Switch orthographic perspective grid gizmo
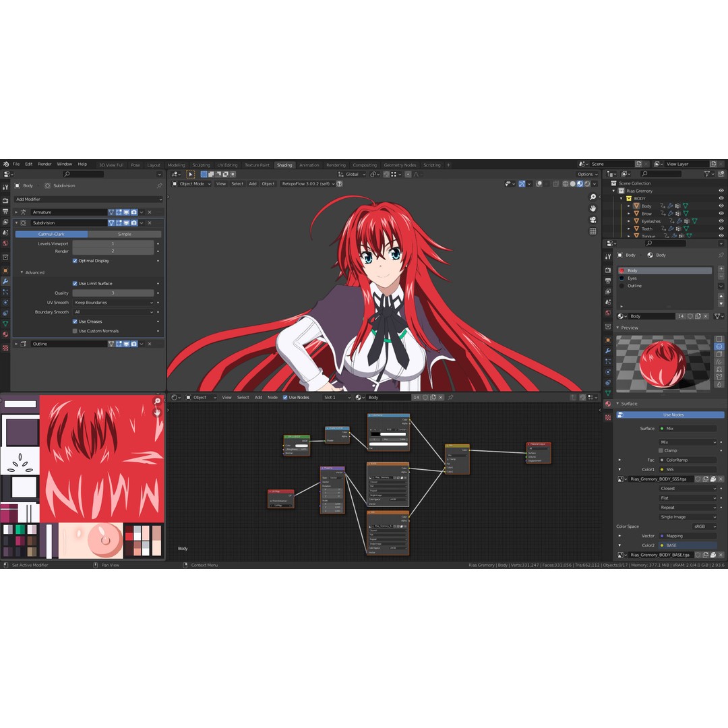The width and height of the screenshot is (728, 728). click(593, 231)
